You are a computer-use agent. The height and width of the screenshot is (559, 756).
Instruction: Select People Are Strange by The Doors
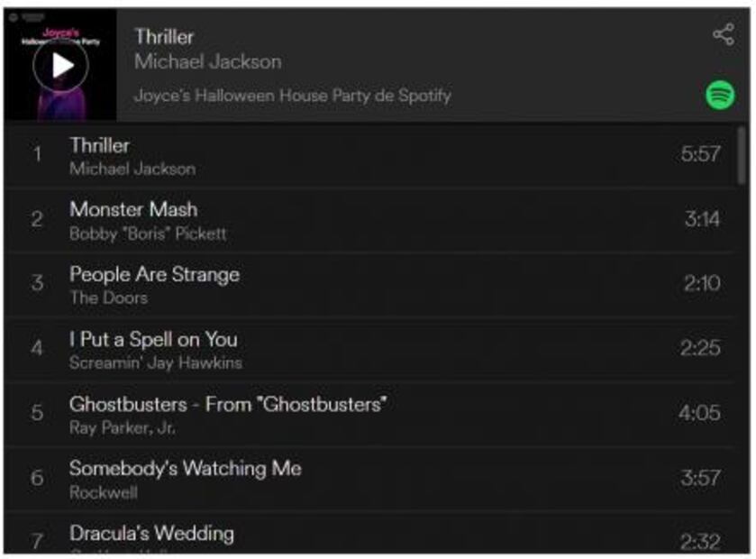pos(369,285)
